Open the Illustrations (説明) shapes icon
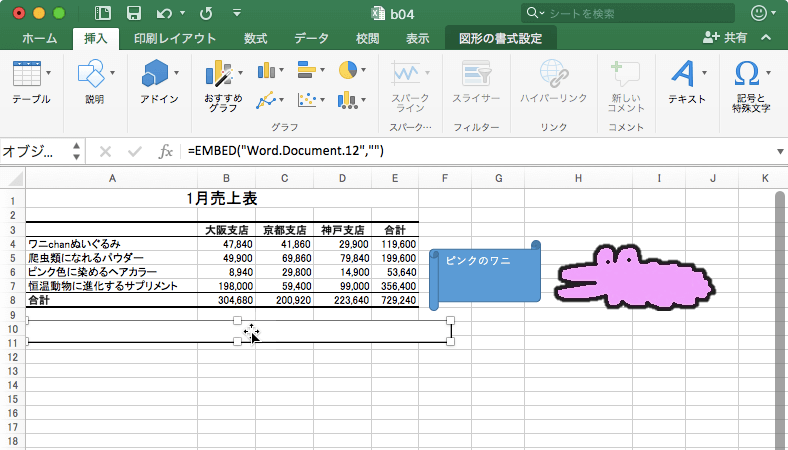 (x=91, y=73)
